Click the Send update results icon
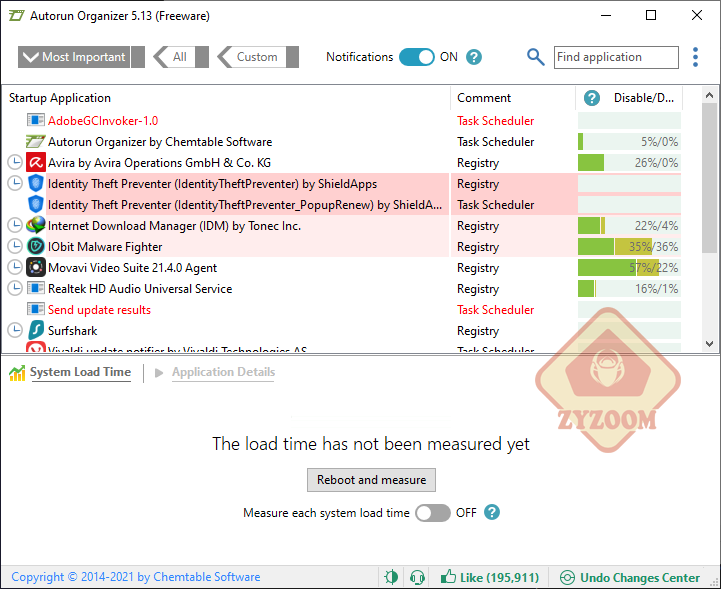This screenshot has height=589, width=721. (35, 309)
